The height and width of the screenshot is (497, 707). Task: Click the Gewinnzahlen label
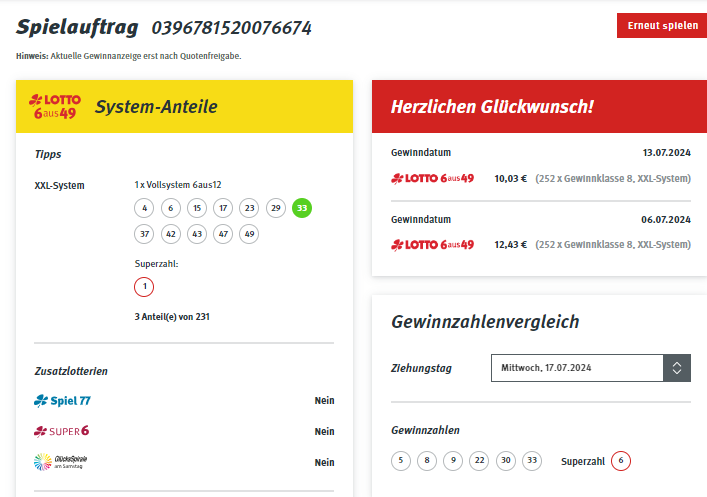(425, 430)
